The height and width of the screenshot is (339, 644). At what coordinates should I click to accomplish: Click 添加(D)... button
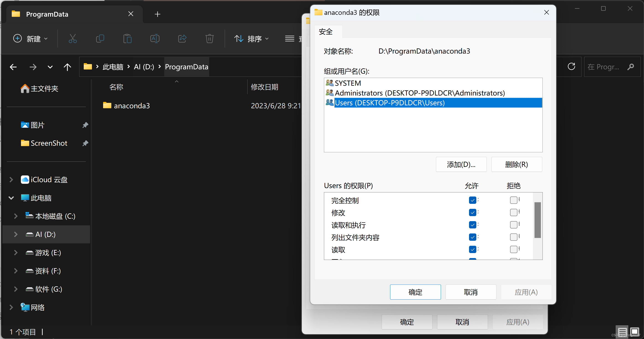coord(461,164)
